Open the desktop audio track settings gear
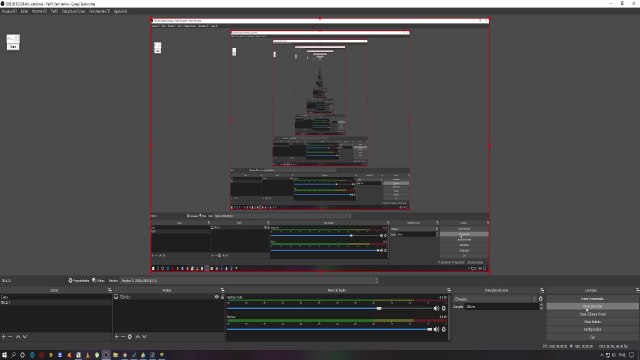This screenshot has width=640, height=360. click(444, 309)
